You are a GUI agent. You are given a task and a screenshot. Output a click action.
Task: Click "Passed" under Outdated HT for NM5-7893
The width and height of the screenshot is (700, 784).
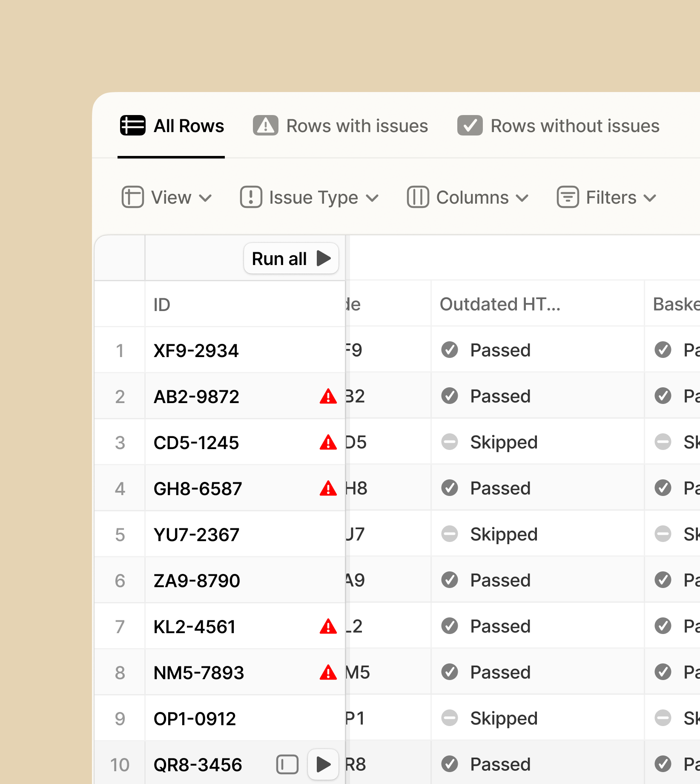click(x=500, y=672)
